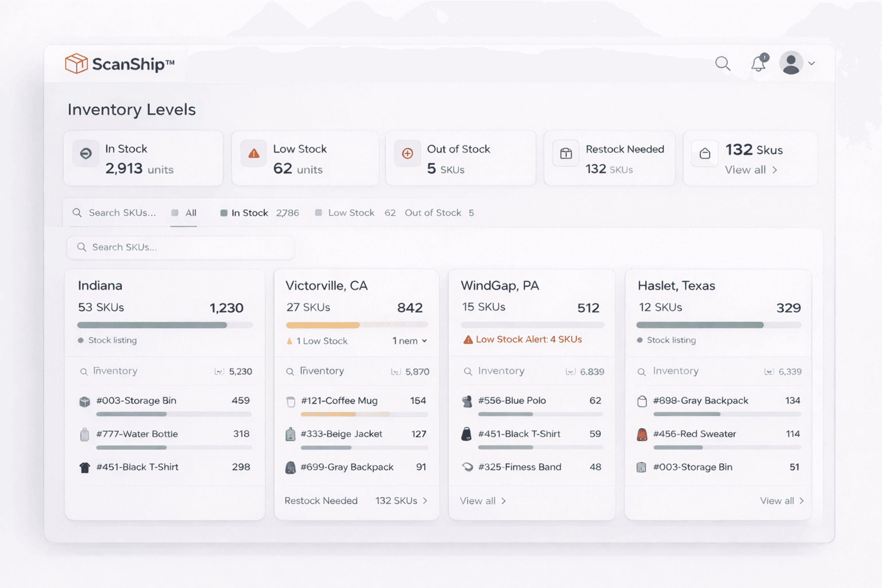The height and width of the screenshot is (588, 882).
Task: Toggle the In Stock filter checkbox
Action: point(224,213)
